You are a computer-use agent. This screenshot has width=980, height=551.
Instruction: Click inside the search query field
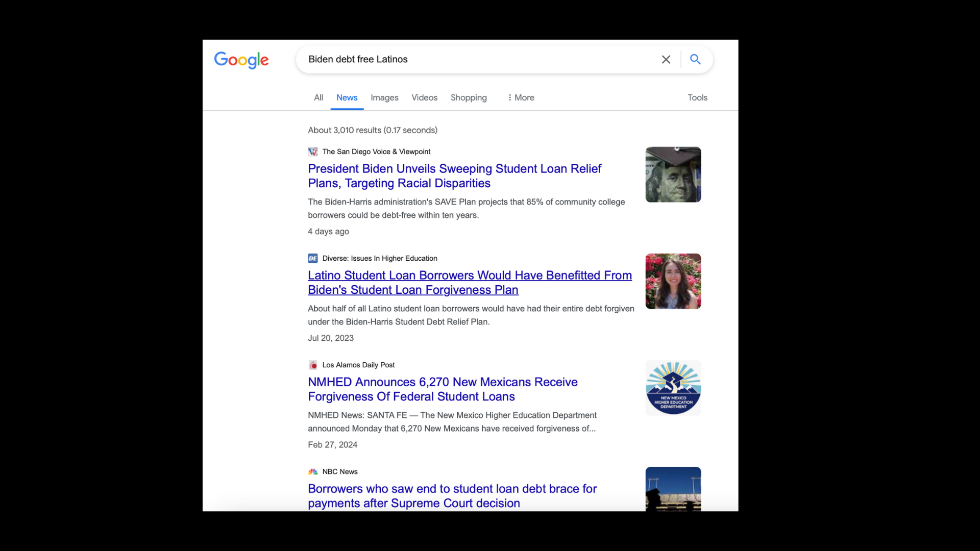[x=475, y=59]
